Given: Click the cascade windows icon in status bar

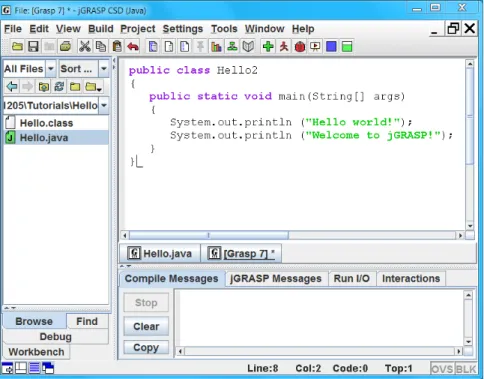Looking at the screenshot, I should [48, 368].
